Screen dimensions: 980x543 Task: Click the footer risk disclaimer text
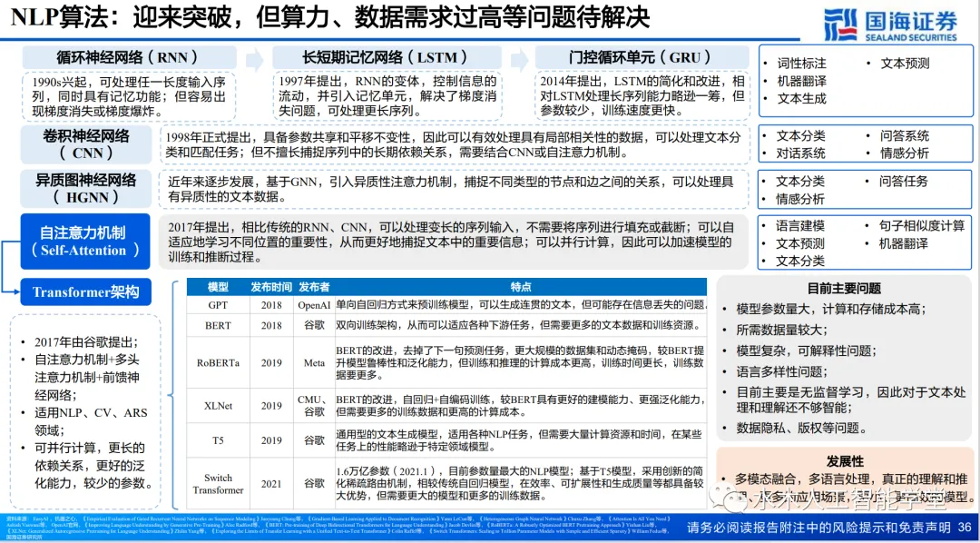point(818,527)
